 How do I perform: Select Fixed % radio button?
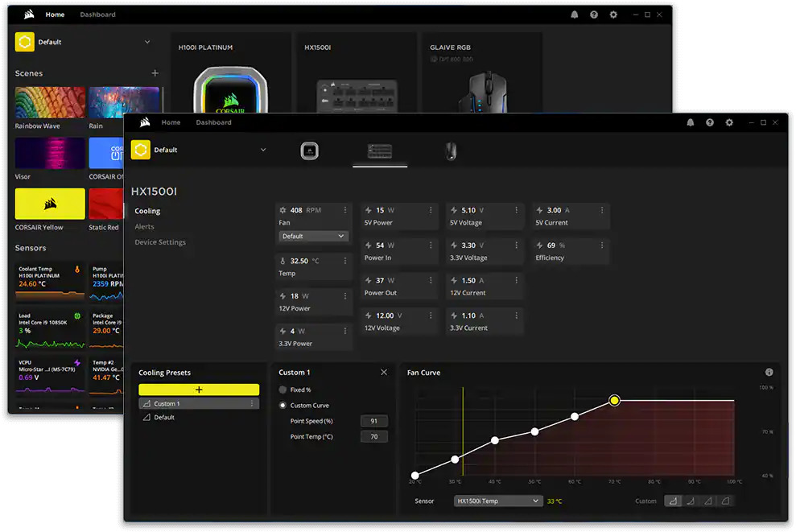[x=283, y=390]
